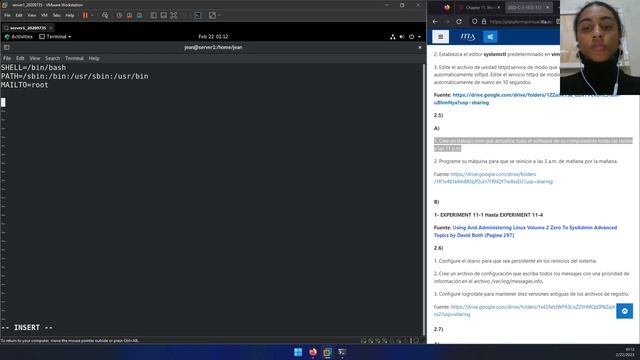
Task: Click the blue share icon beside ITLA logo
Action: [490, 37]
